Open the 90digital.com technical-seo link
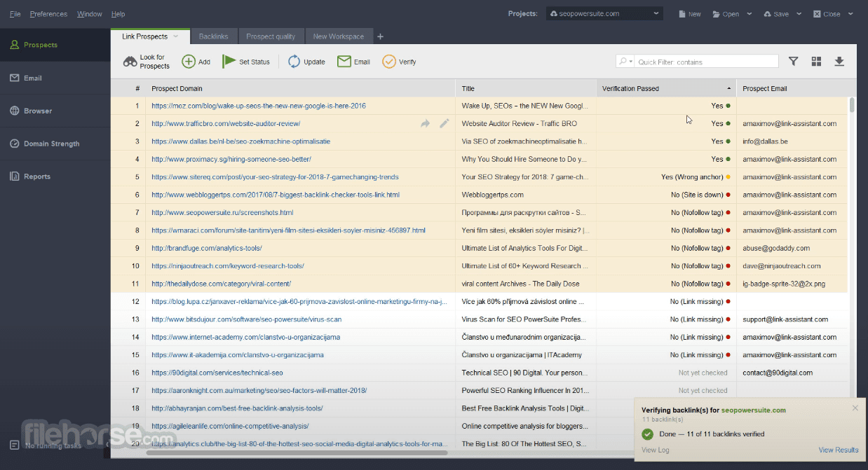Image resolution: width=868 pixels, height=470 pixels. click(217, 373)
